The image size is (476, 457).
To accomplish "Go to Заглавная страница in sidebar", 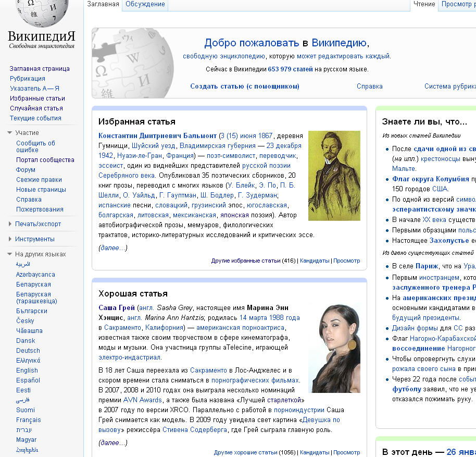I will point(40,69).
